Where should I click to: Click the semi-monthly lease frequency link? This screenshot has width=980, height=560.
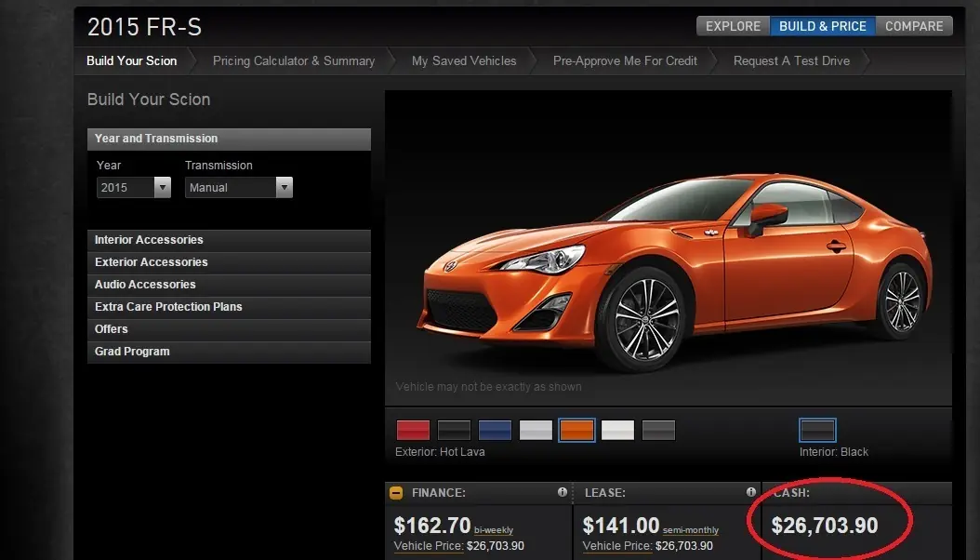691,530
